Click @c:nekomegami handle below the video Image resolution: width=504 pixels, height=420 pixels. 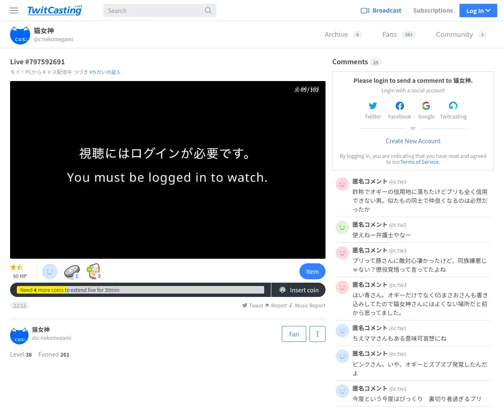[52, 338]
